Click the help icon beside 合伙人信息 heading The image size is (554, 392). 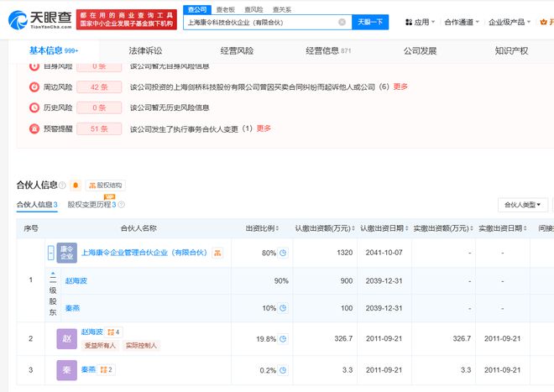tap(62, 186)
